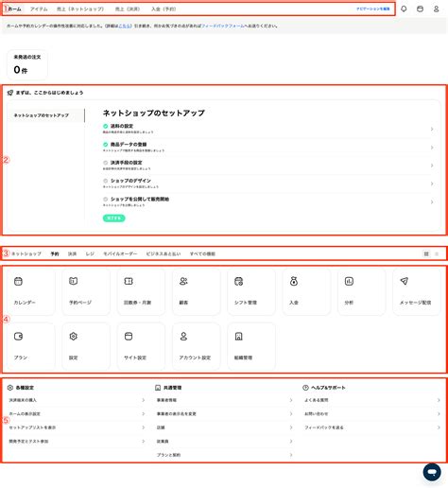
Task: Click the chevron on the 決済端末の購入 row
Action: tap(144, 400)
